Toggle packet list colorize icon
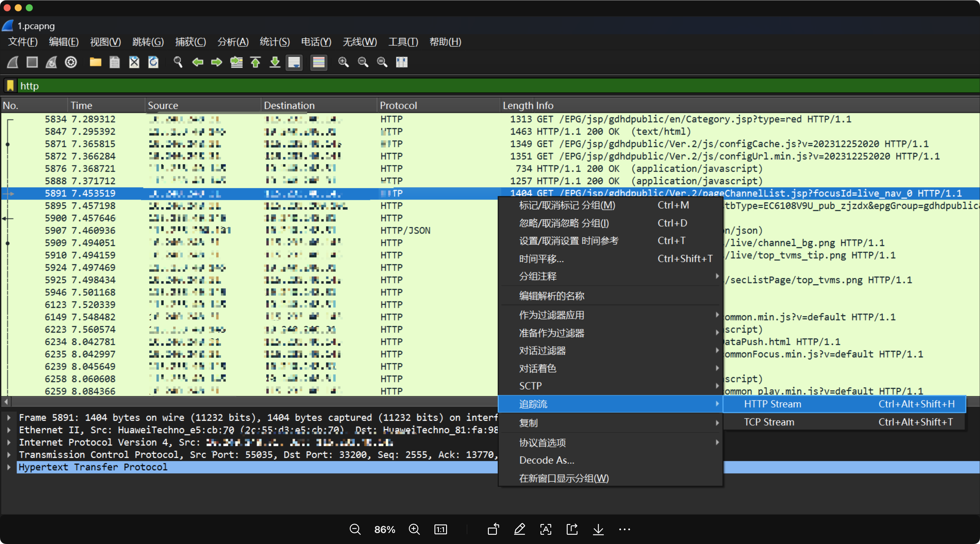 pos(319,62)
